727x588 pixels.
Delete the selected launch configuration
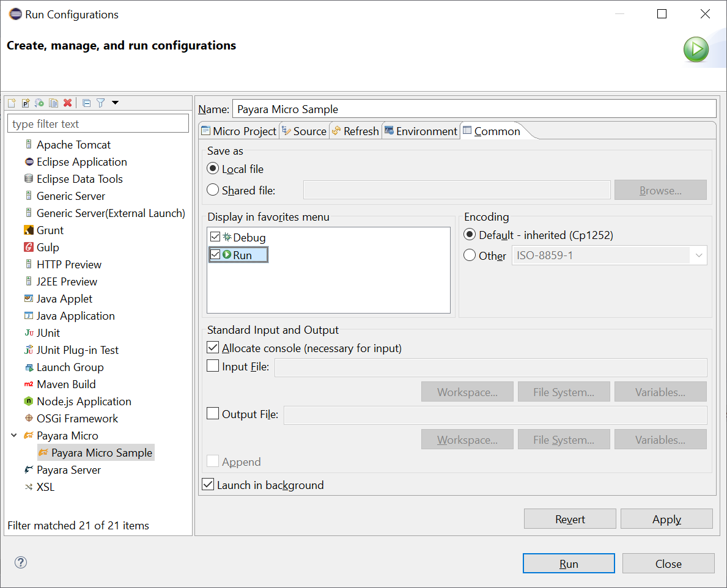tap(67, 103)
